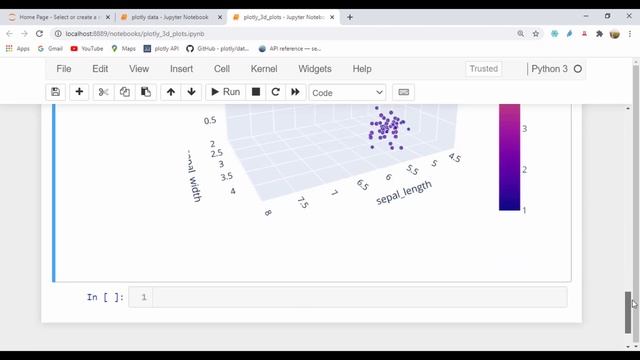Open the Insert menu
The height and width of the screenshot is (360, 640).
tap(182, 69)
